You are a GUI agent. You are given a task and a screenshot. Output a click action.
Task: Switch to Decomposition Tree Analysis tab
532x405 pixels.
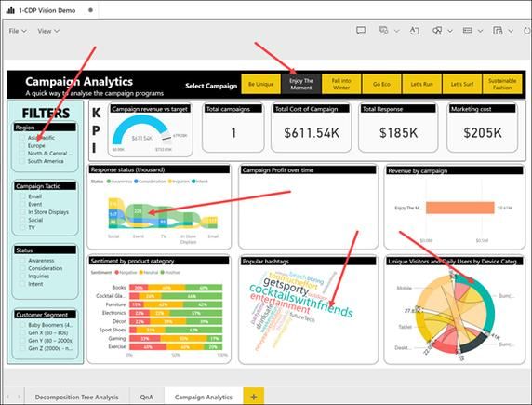pos(76,397)
